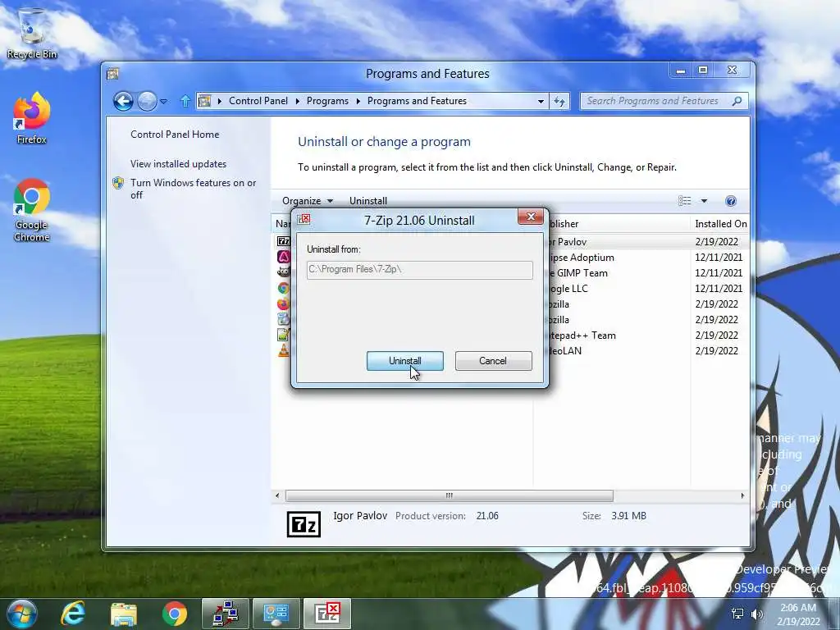Open the recent pages dropdown arrow
Viewport: 840px width, 630px height.
(164, 101)
